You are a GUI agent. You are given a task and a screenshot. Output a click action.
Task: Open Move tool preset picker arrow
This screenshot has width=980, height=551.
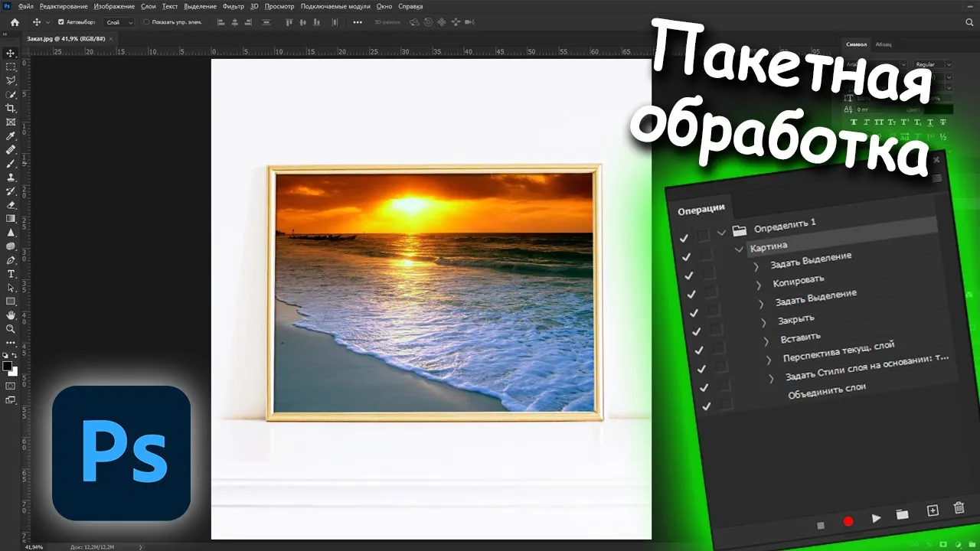pos(47,22)
